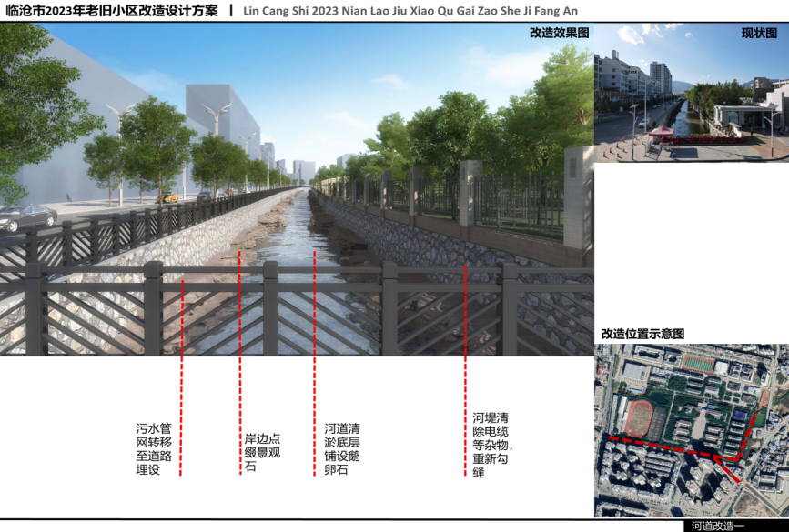Image resolution: width=789 pixels, height=532 pixels.
Task: Click the 现状图 label
Action: coord(759,33)
